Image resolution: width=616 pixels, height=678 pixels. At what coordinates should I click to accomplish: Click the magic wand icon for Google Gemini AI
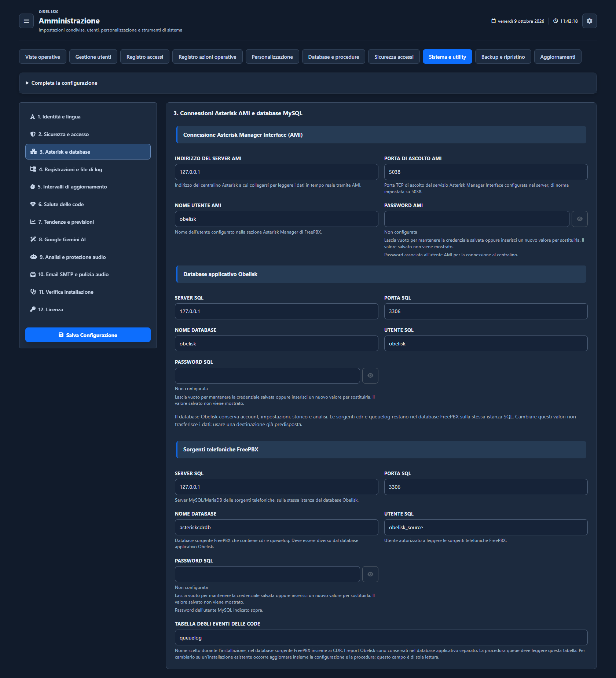coord(33,239)
